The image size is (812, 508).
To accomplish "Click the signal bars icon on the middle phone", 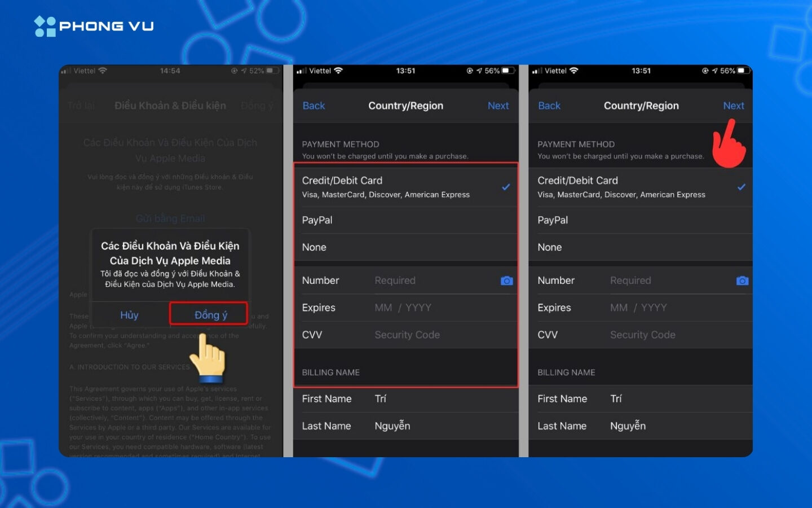I will [x=302, y=71].
